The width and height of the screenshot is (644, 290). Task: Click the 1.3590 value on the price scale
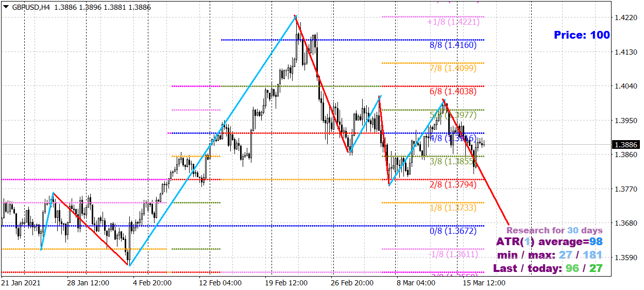625,257
